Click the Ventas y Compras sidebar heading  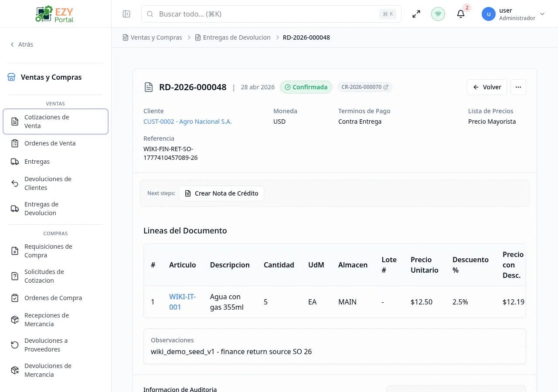point(51,77)
